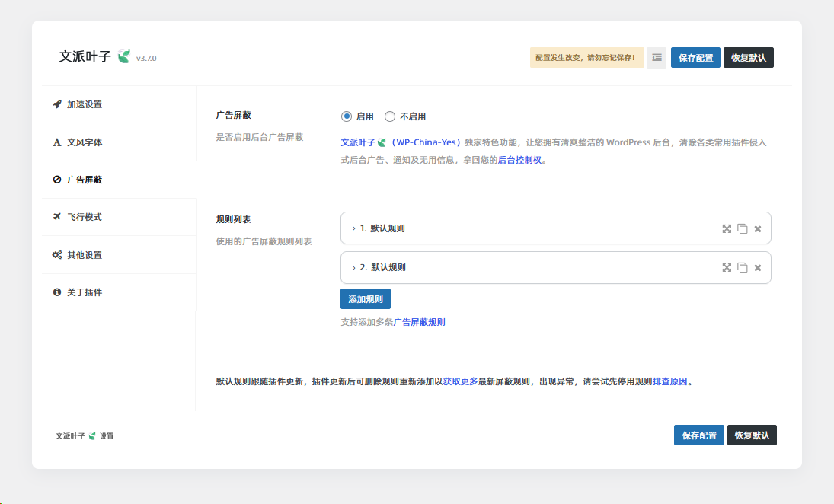Open the 加速设置 tab
The image size is (834, 504).
click(x=84, y=104)
